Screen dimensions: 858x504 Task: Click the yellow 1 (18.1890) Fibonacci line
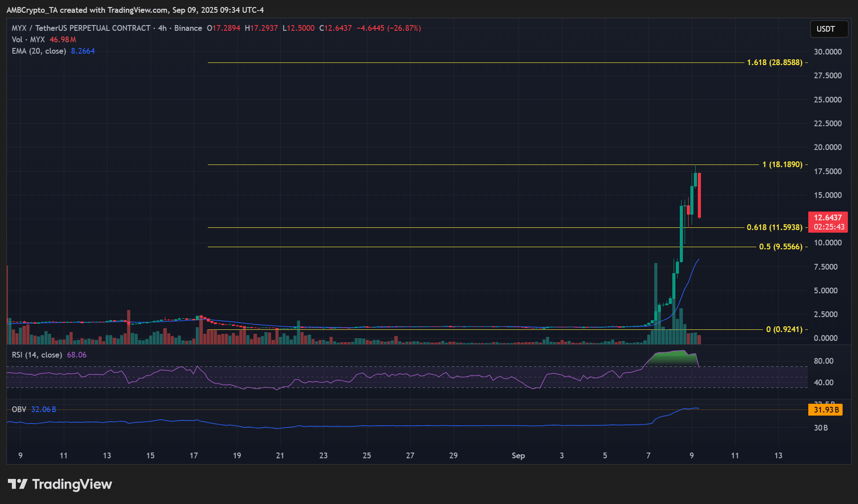[440, 165]
